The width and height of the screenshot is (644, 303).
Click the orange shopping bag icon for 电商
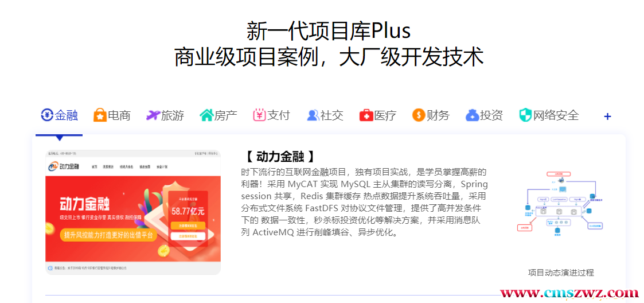pos(100,115)
